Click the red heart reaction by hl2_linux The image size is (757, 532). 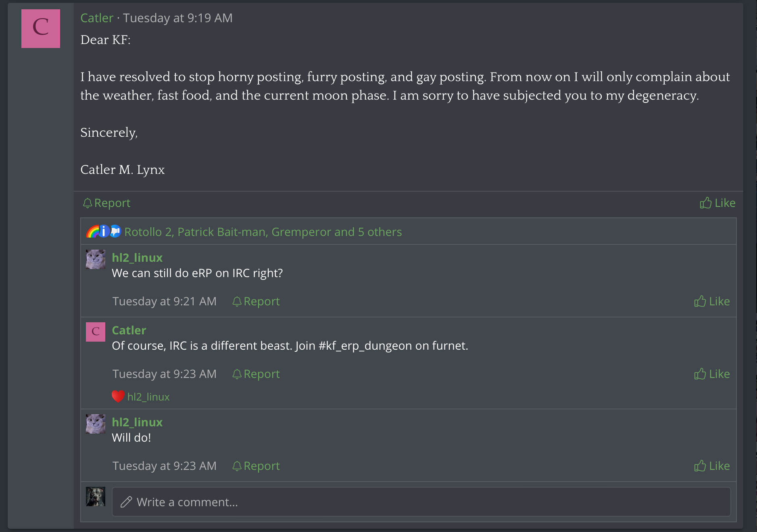118,396
